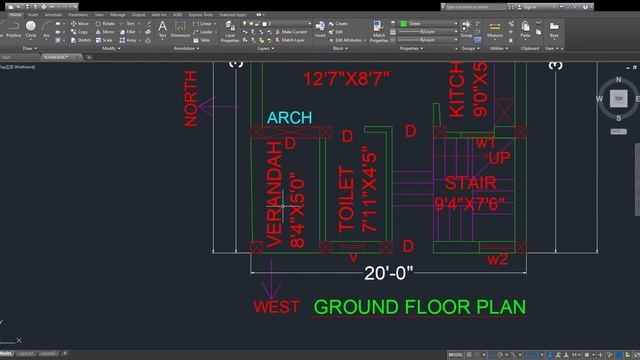The image size is (640, 360).
Task: Toggle the layer freeze sun icon
Action: click(251, 24)
